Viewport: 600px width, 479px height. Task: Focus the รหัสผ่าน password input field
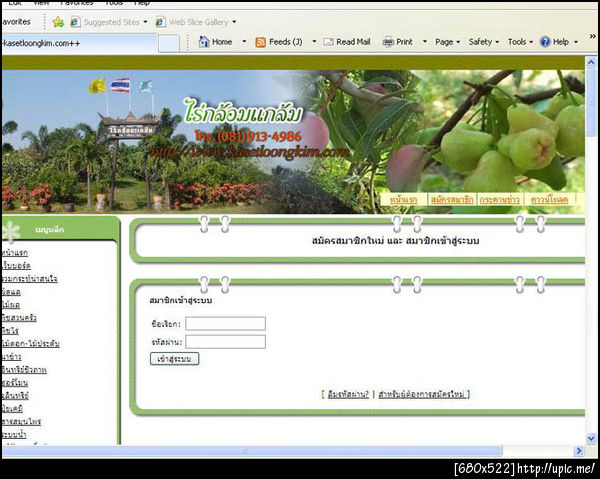click(x=225, y=342)
